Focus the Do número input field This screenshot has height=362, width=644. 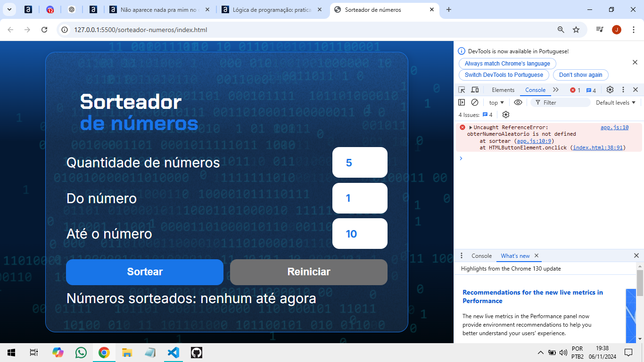pyautogui.click(x=360, y=198)
